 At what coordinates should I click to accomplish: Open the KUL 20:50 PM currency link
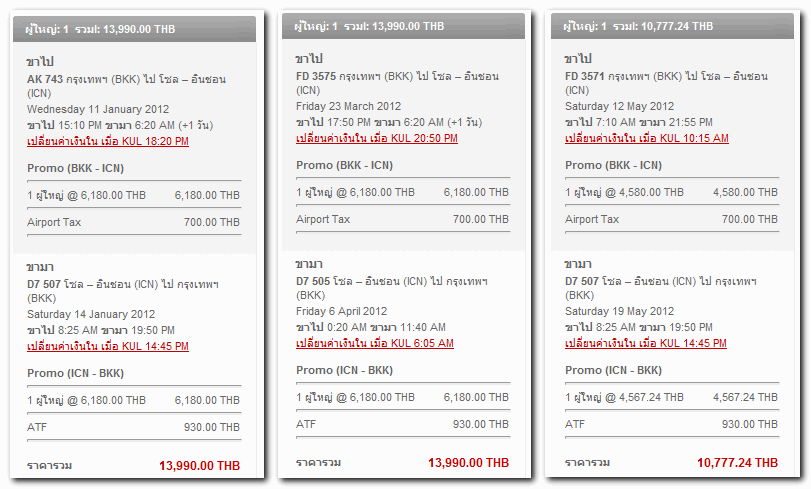click(377, 139)
